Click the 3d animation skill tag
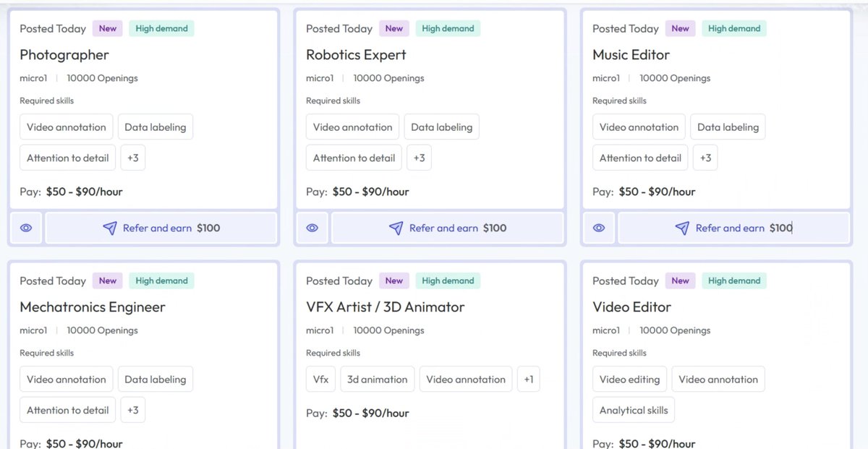The width and height of the screenshot is (868, 449). tap(378, 379)
